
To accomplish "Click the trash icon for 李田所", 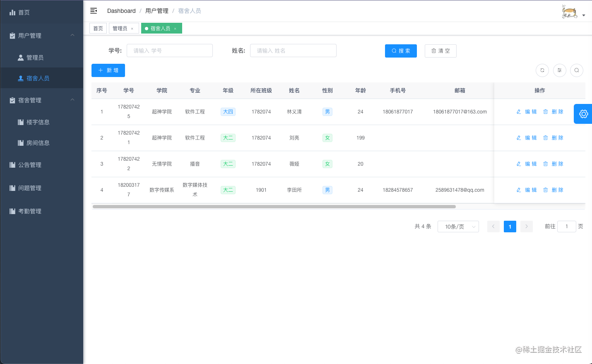I will (546, 190).
